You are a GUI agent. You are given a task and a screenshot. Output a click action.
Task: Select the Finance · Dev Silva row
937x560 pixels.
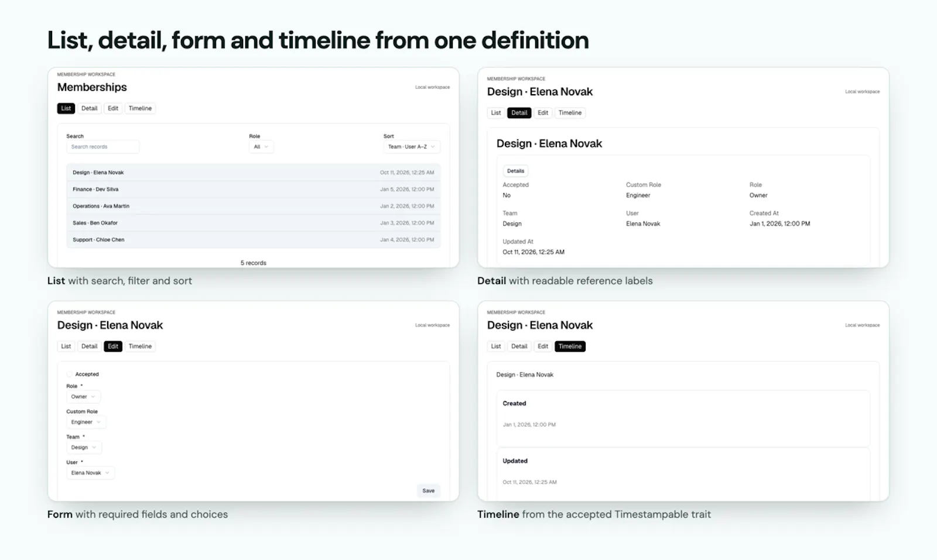[253, 190]
